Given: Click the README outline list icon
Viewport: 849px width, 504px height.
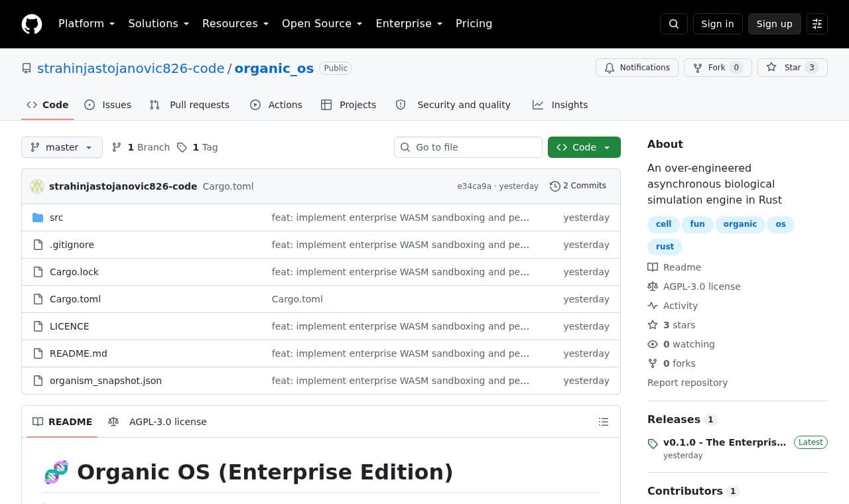Looking at the screenshot, I should tap(604, 422).
